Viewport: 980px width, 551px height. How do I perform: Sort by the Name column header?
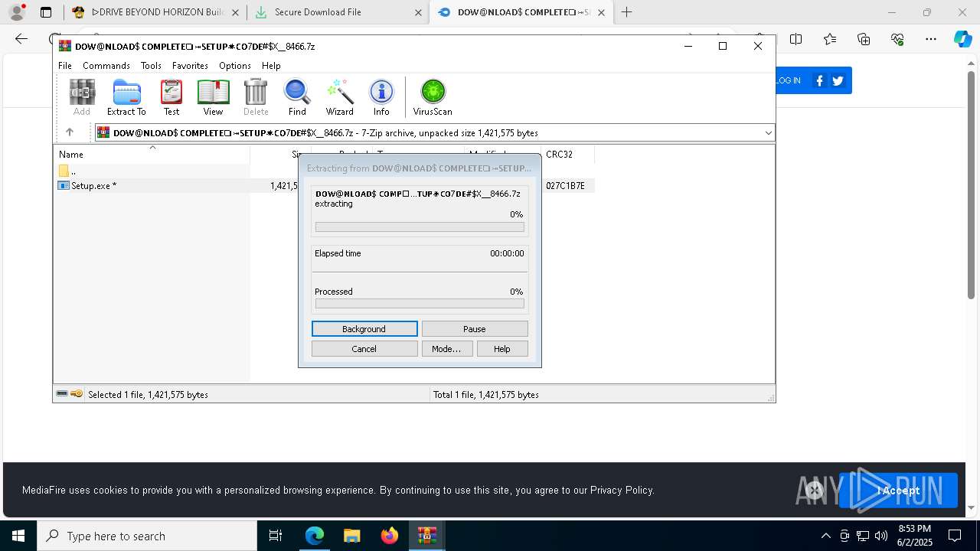point(153,155)
